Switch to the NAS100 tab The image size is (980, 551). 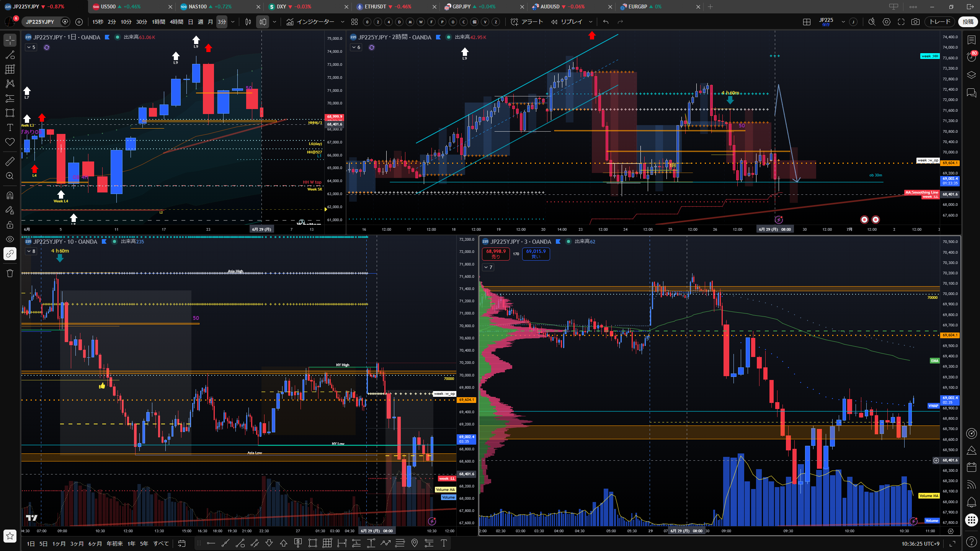point(198,7)
